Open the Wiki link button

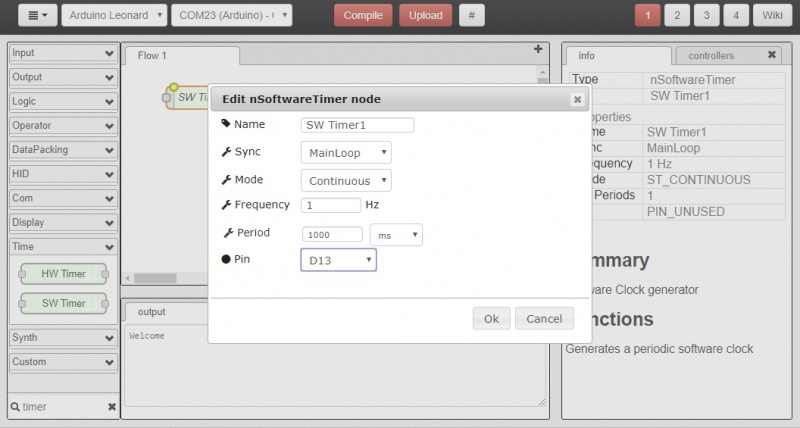[x=772, y=15]
